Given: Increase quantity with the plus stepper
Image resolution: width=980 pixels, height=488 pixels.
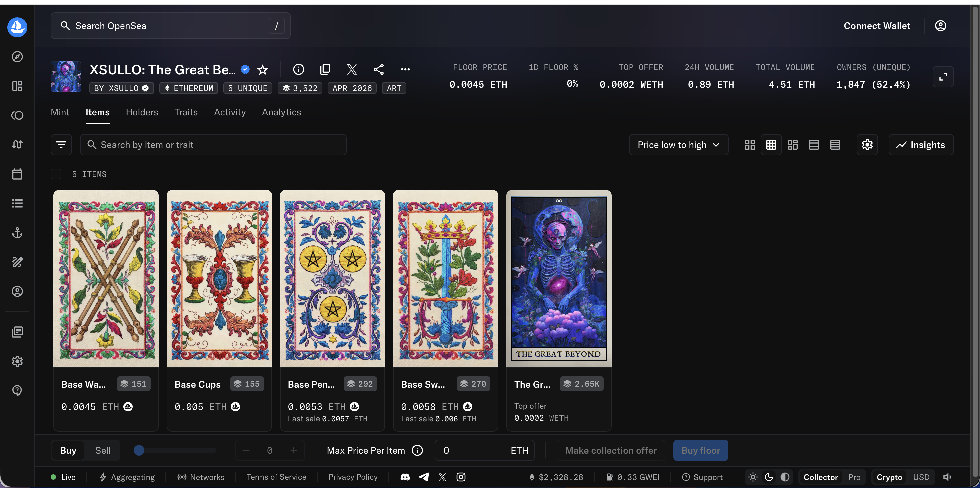Looking at the screenshot, I should click(x=293, y=450).
